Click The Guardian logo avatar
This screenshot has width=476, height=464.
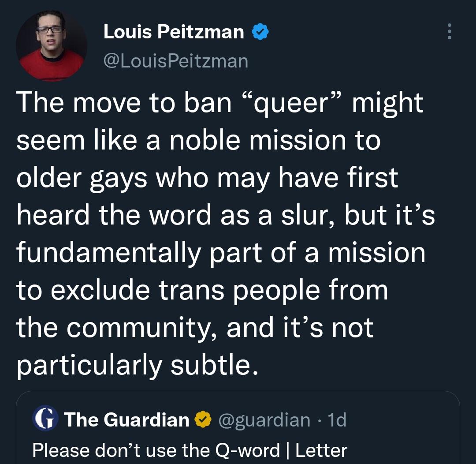pyautogui.click(x=45, y=418)
